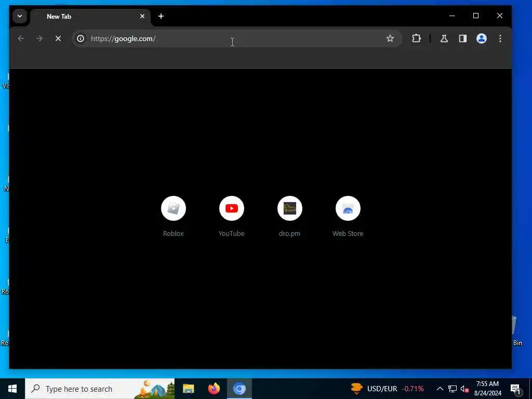Bookmark this tab with the star icon

[390, 38]
